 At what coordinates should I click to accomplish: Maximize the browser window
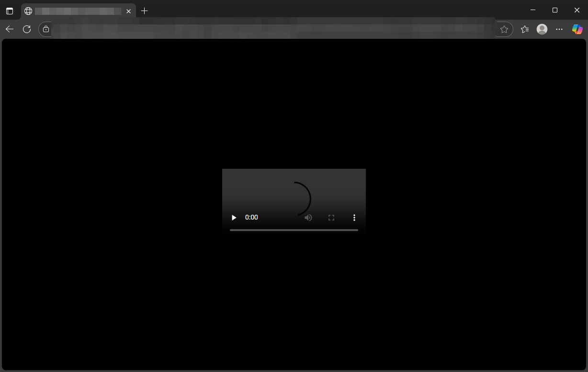pos(555,10)
